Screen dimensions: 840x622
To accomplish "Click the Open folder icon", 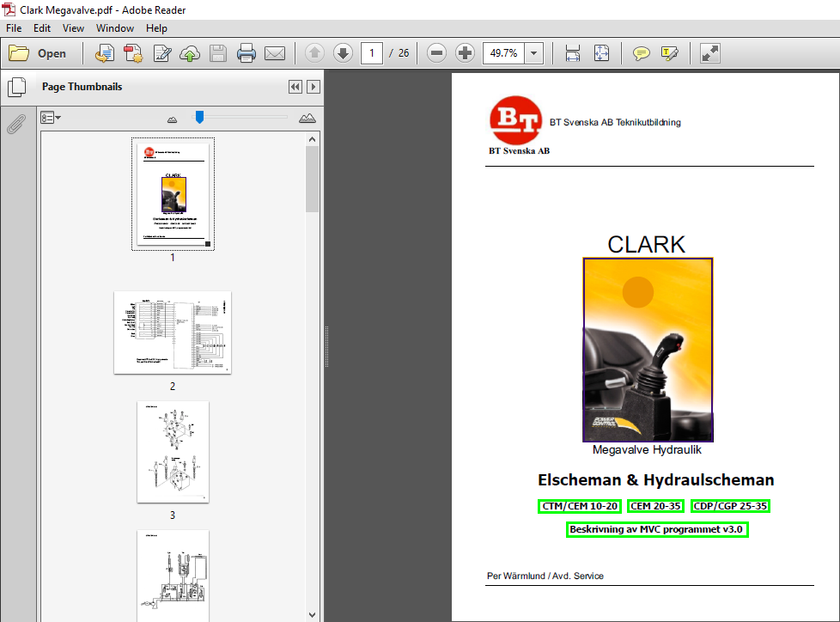I will 19,53.
